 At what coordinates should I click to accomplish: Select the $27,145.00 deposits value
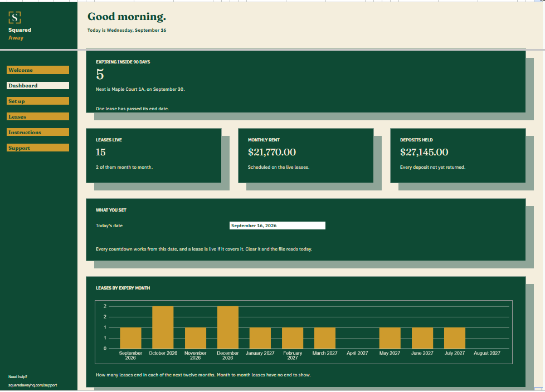tap(424, 152)
